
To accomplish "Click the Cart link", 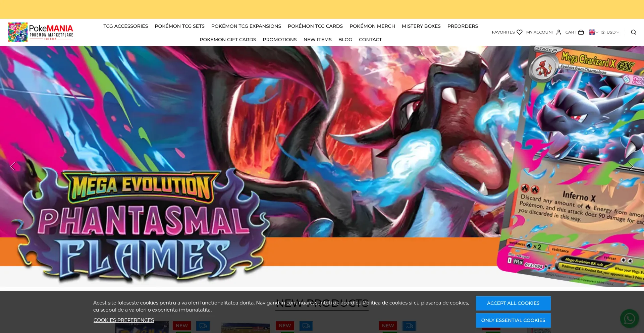I will (x=571, y=32).
